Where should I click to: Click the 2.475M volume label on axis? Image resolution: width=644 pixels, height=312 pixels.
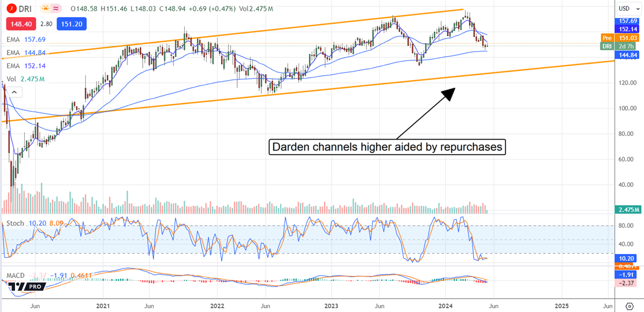(x=629, y=209)
